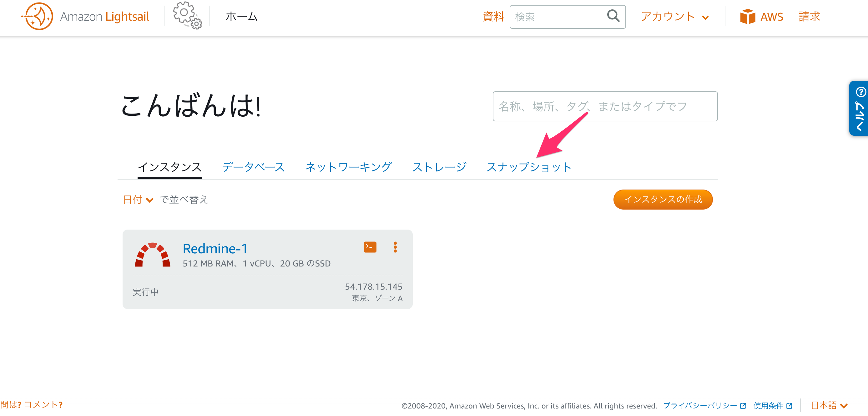This screenshot has width=868, height=416.
Task: Launch SSH terminal for Redmine-1
Action: click(x=370, y=247)
